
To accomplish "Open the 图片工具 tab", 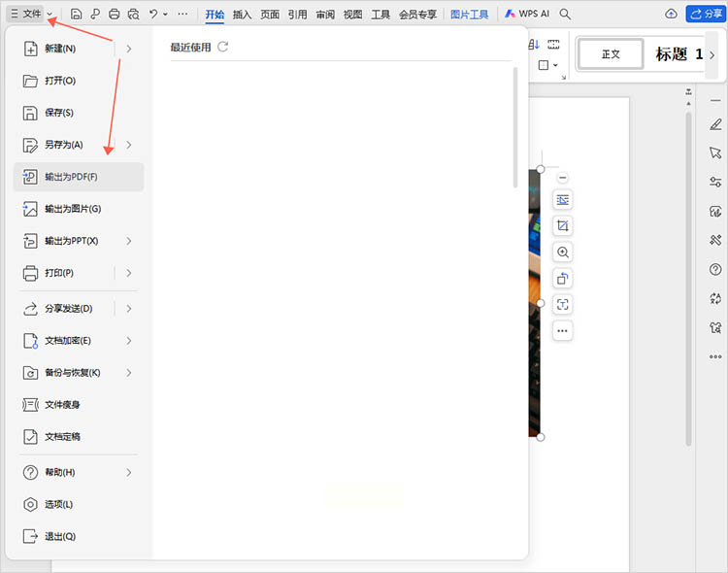I will [x=470, y=15].
